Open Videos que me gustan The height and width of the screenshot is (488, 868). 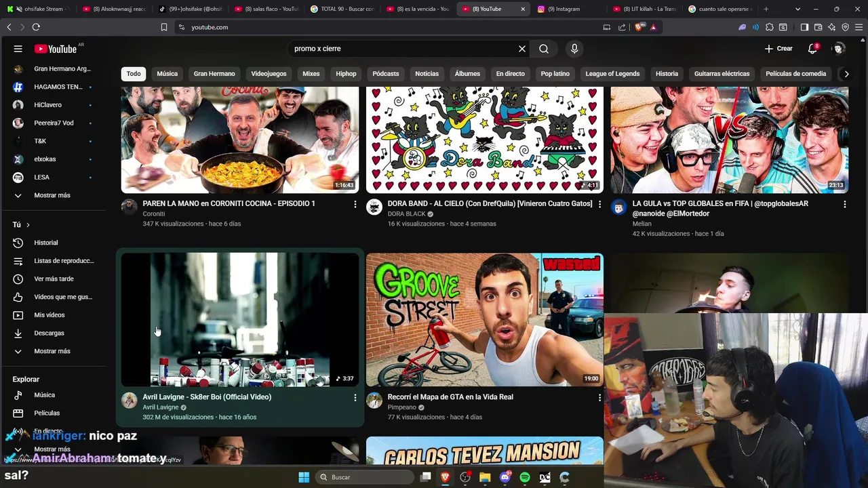click(53, 297)
